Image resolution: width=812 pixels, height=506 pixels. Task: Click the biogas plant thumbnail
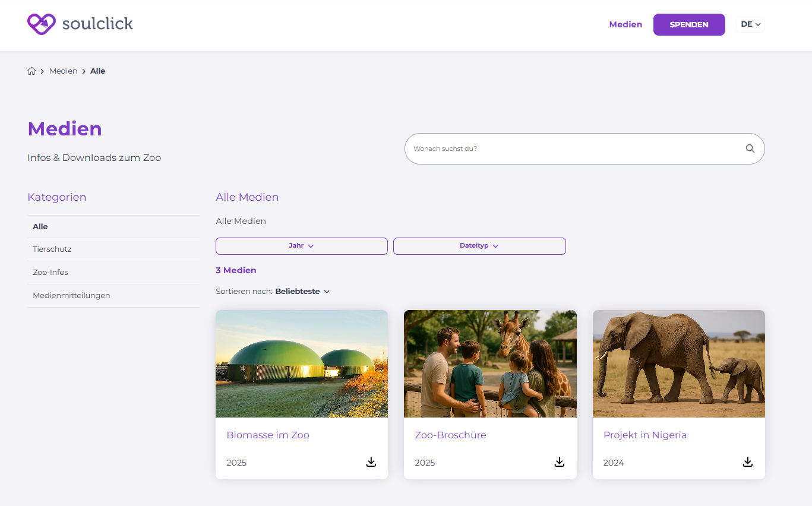click(302, 363)
